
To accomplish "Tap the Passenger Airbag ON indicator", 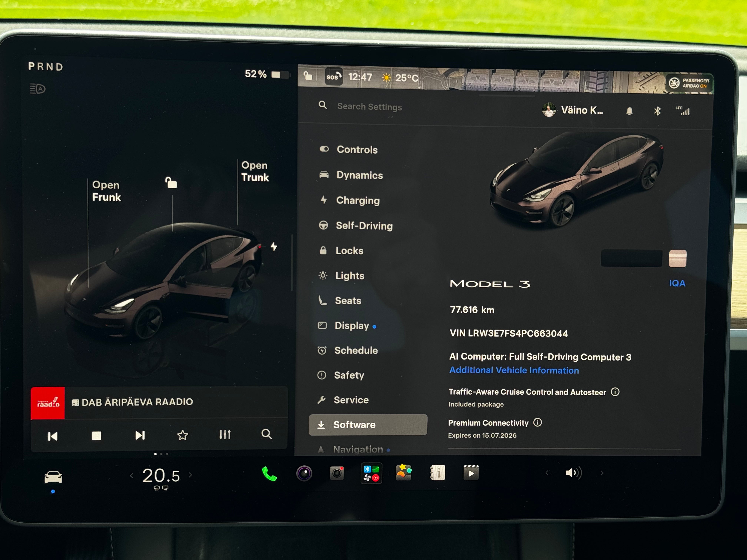I will [x=689, y=83].
